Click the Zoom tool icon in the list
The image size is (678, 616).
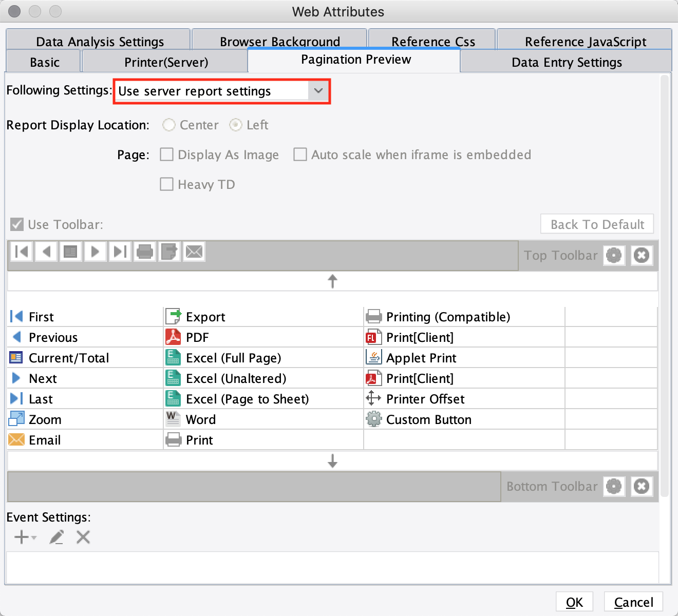pos(16,419)
